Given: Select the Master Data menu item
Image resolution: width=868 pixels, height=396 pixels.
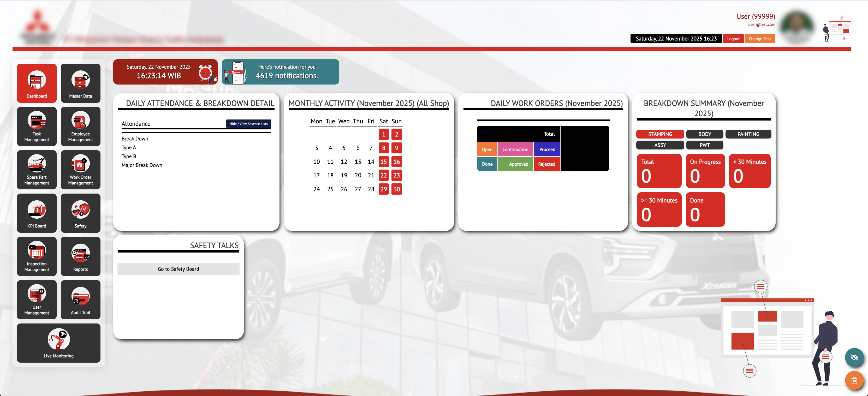Looking at the screenshot, I should point(80,83).
